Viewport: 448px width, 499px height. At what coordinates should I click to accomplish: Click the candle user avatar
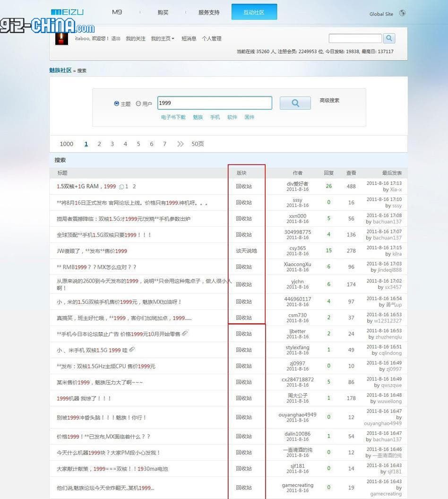click(62, 38)
